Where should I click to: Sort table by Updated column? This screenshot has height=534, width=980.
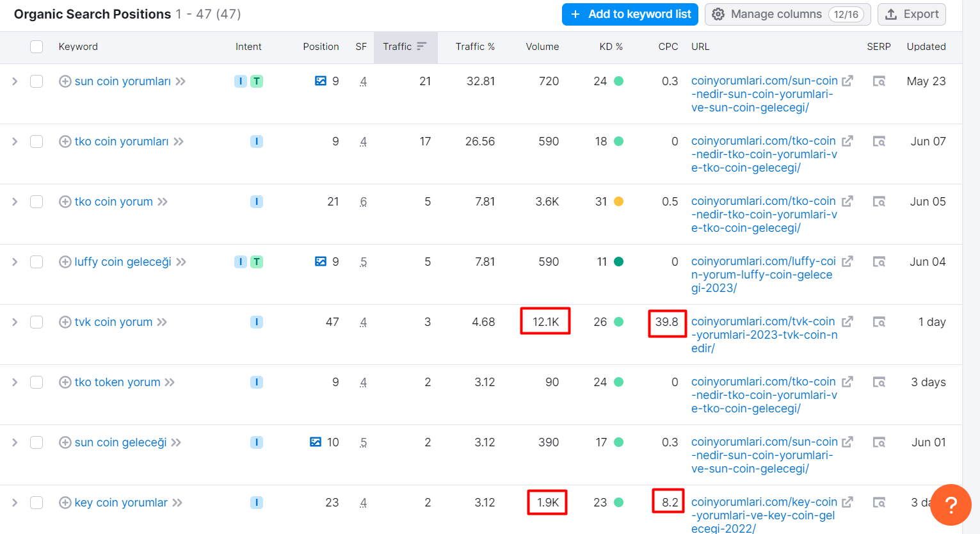pos(926,47)
